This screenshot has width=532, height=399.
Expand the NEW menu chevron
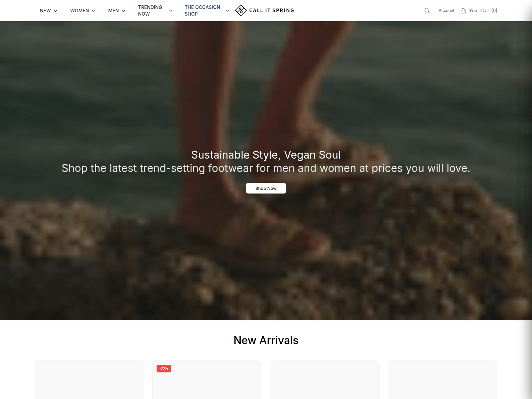[56, 11]
